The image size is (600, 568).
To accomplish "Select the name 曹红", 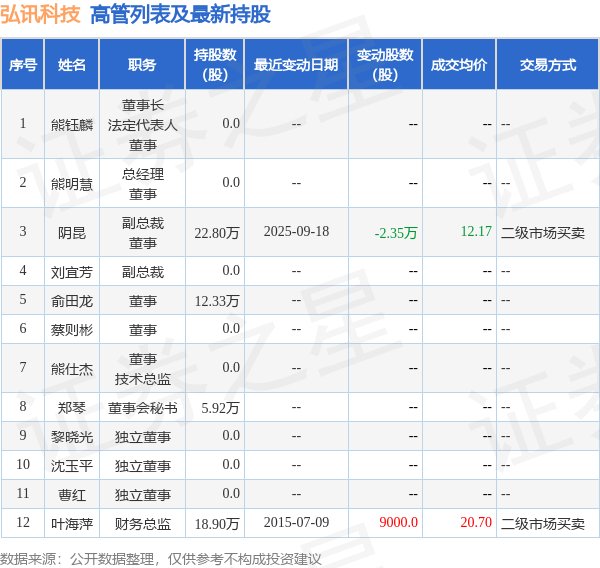I will pos(72,495).
